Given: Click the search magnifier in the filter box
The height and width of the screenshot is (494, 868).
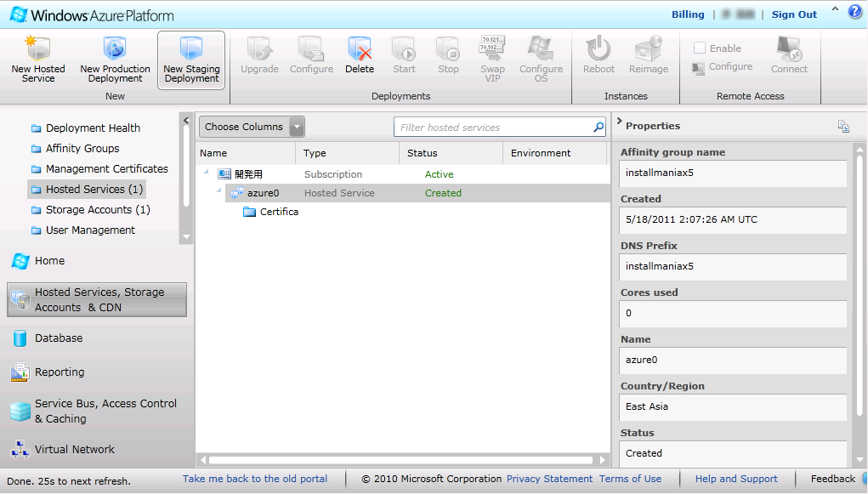Looking at the screenshot, I should click(x=599, y=128).
